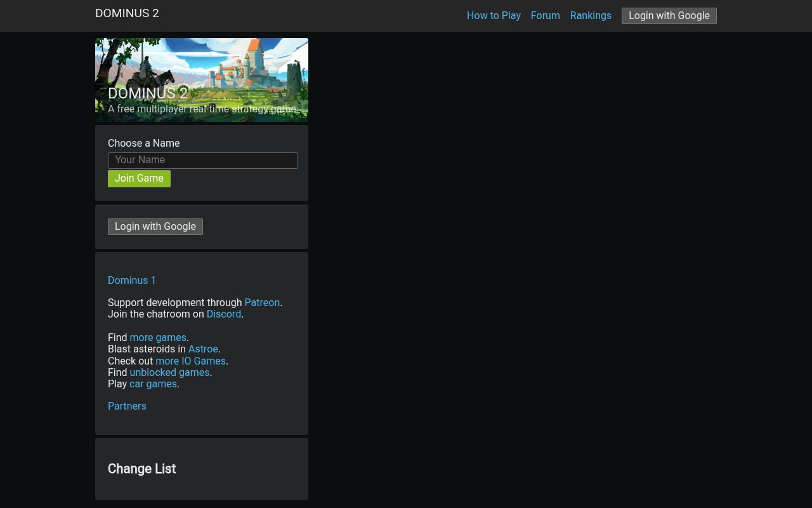Viewport: 812px width, 508px height.
Task: Focus the Your Name input field
Action: click(x=203, y=160)
